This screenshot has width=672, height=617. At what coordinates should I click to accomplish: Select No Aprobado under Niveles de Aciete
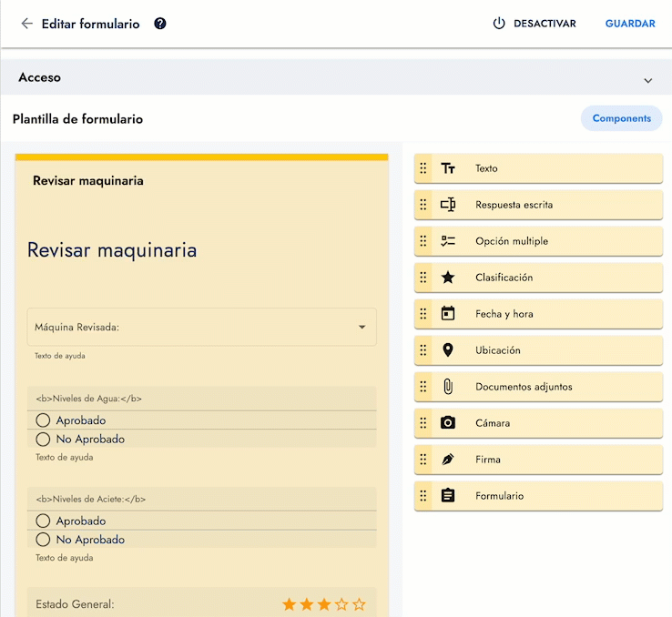(x=43, y=540)
